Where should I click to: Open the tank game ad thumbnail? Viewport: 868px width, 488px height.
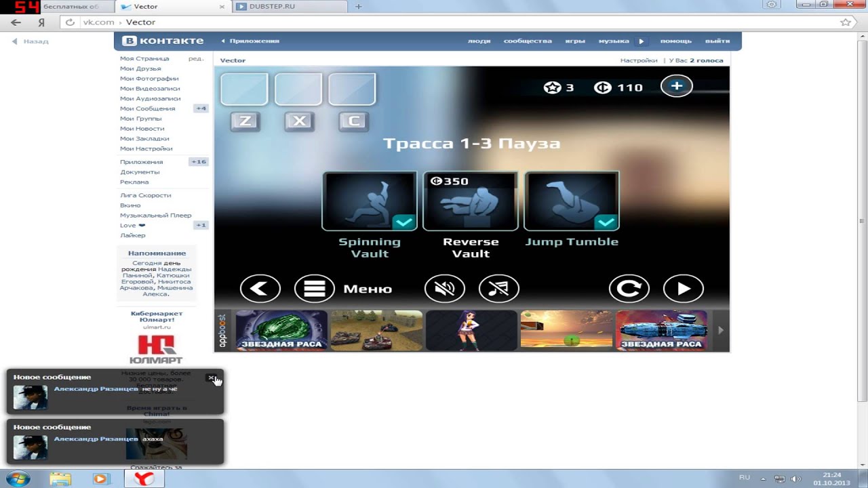376,331
